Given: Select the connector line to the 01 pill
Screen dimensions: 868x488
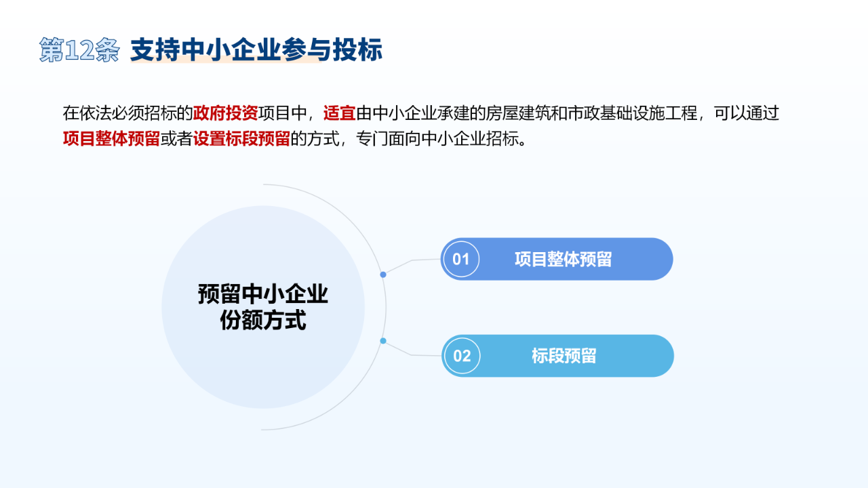Looking at the screenshot, I should tap(413, 262).
